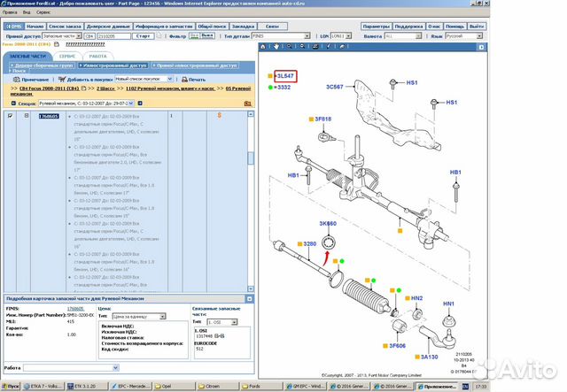
Task: Select Иллюстрированный доступ sub-tab
Action: point(113,65)
